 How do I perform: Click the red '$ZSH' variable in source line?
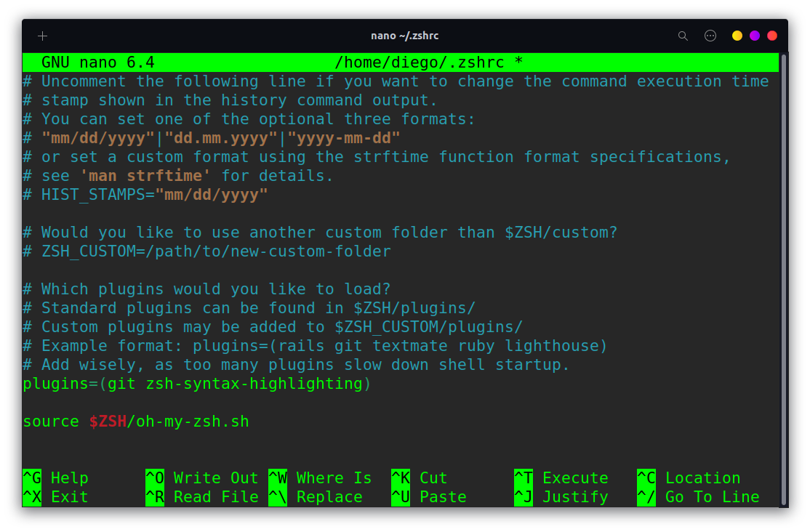(108, 422)
